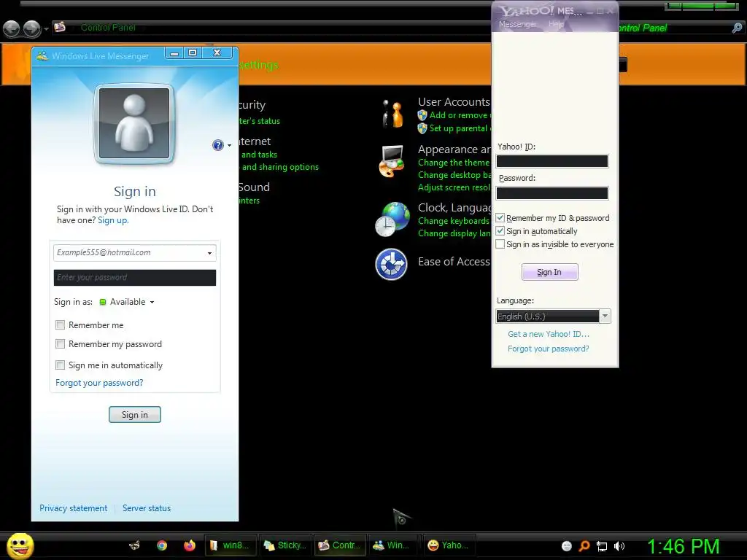Expand the Windows Live email address dropdown
The image size is (747, 560).
click(209, 253)
